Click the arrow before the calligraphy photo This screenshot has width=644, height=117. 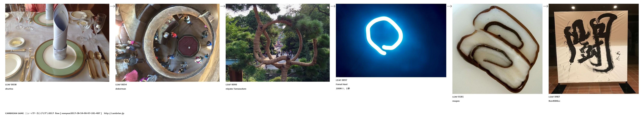tap(546, 6)
